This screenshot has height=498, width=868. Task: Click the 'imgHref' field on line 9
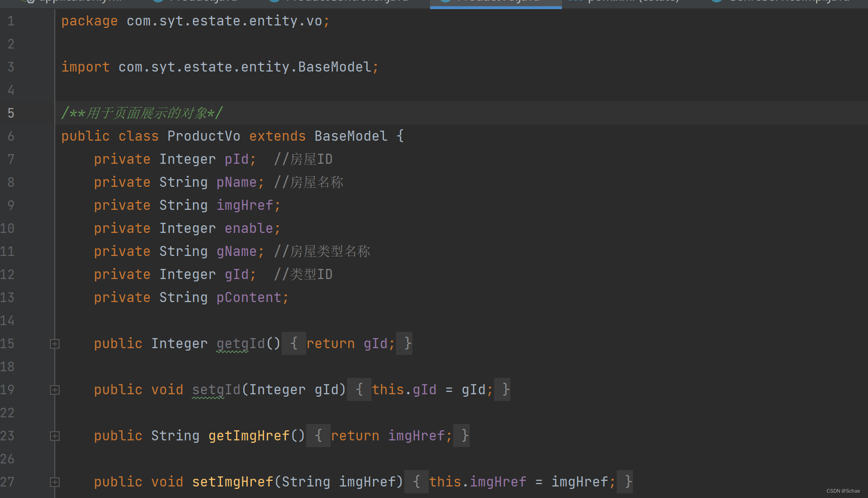245,206
